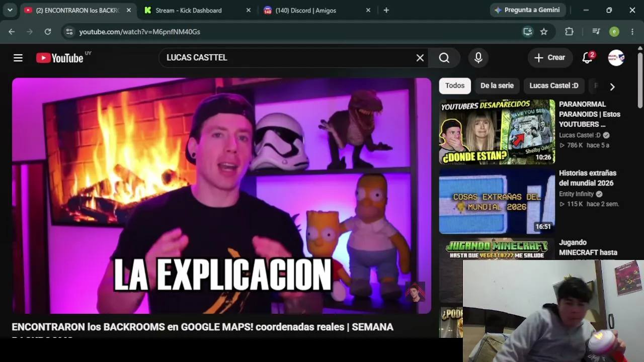Open the YouTube guide hamburger menu
This screenshot has width=644, height=362.
point(18,58)
